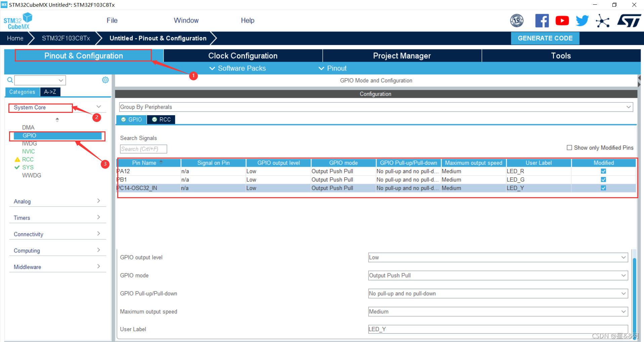
Task: Sort by Pin Name column header
Action: point(148,163)
